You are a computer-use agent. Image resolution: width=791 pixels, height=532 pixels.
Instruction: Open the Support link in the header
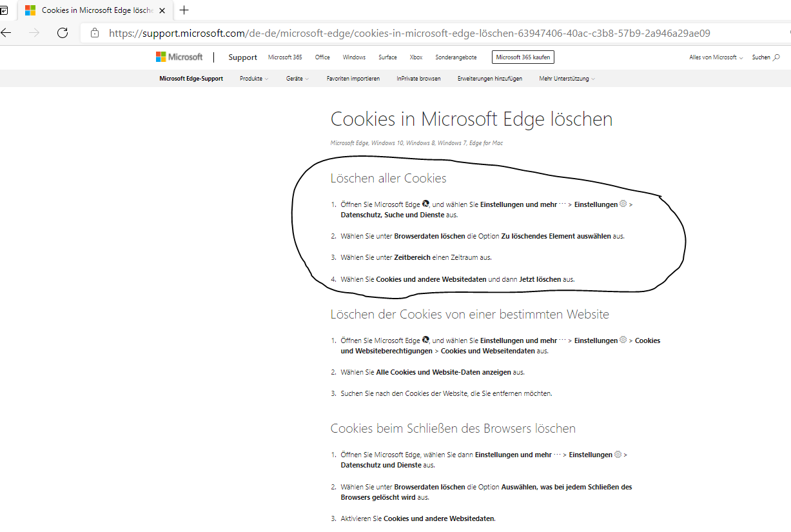point(243,57)
